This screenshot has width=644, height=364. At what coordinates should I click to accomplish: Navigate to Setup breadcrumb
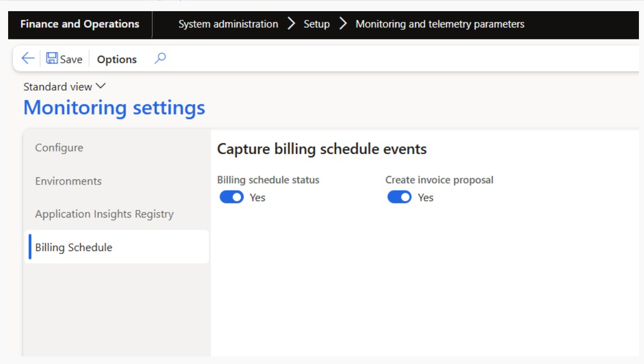coord(317,24)
